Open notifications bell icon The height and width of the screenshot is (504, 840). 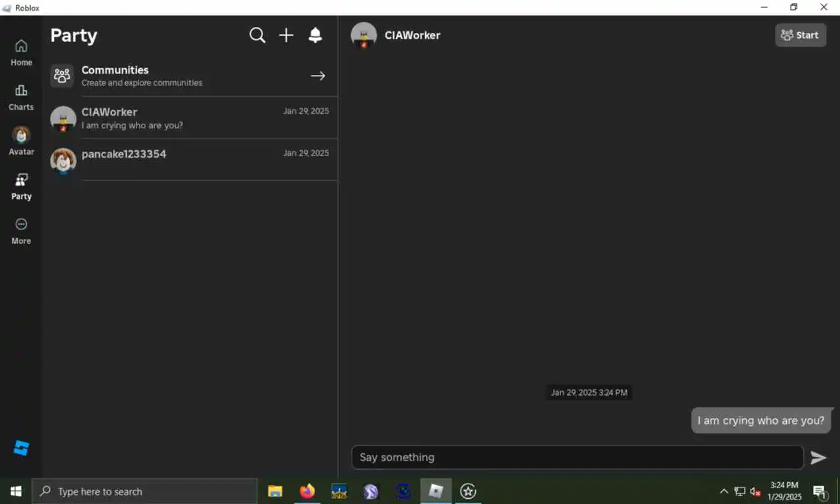tap(316, 35)
